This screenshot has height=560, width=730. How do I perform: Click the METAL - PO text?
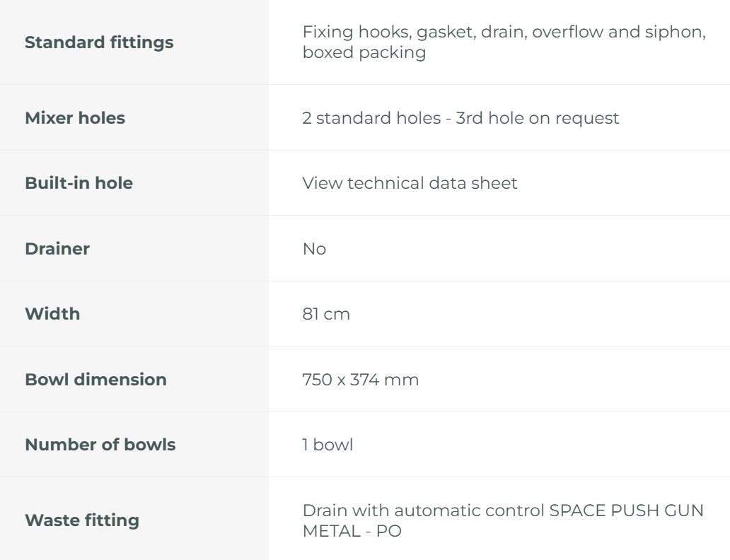pos(352,531)
